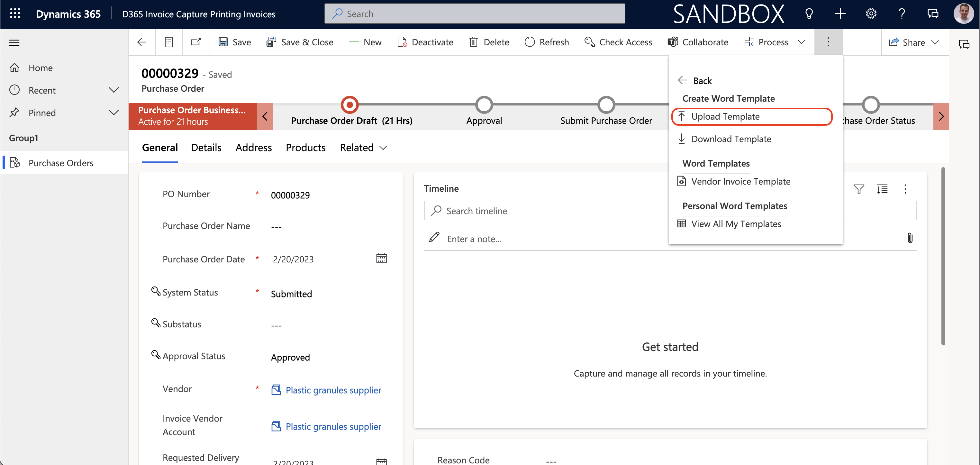980x465 pixels.
Task: Attach file with paperclip icon
Action: coord(910,238)
